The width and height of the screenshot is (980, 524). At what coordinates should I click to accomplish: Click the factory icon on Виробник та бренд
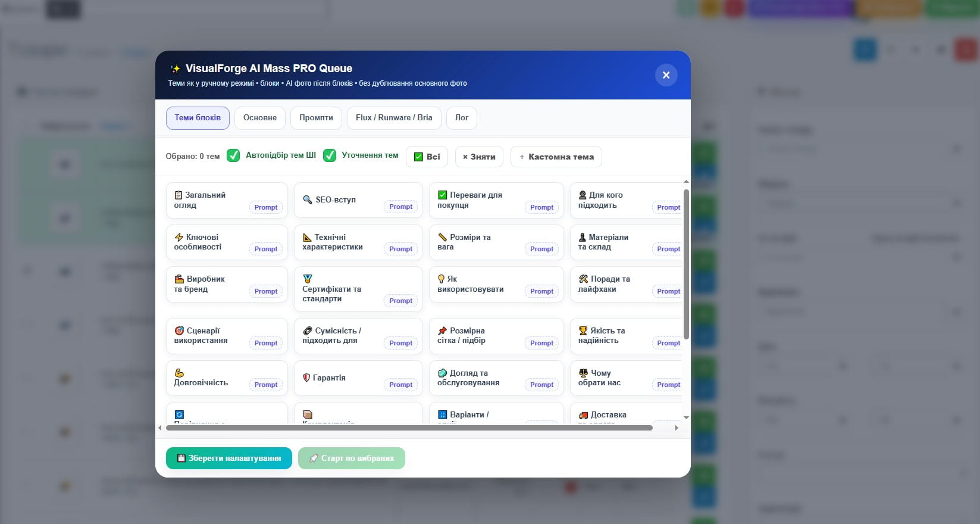(179, 279)
